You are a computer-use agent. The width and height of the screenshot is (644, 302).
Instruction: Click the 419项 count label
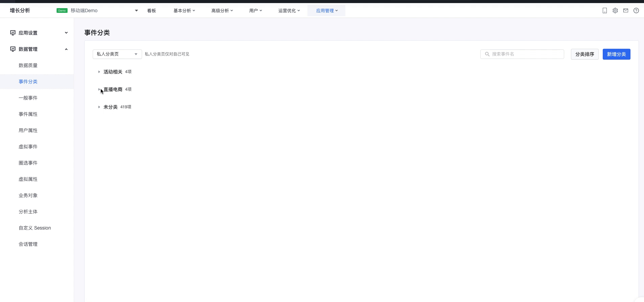(126, 107)
